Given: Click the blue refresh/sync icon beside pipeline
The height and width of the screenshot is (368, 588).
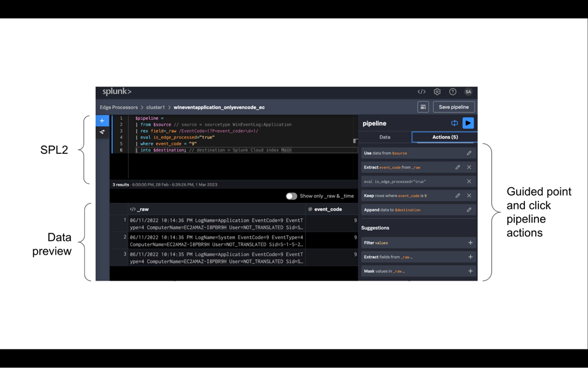Looking at the screenshot, I should click(455, 123).
